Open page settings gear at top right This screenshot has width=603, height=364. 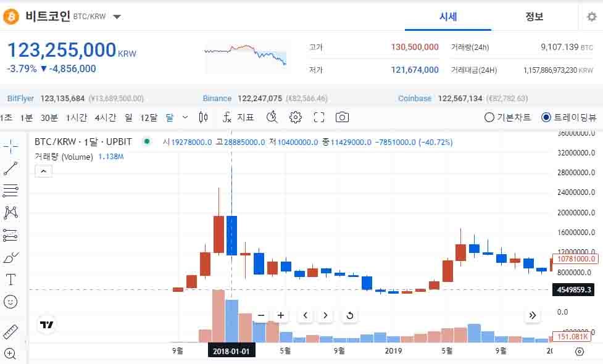coord(591,17)
